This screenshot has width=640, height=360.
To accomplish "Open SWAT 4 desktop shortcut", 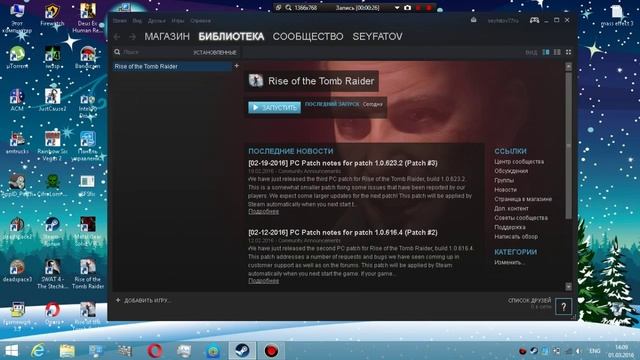I will click(x=52, y=274).
